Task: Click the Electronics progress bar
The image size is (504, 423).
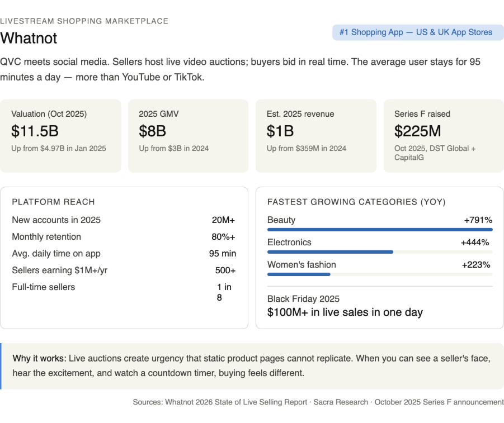Action: coord(380,252)
